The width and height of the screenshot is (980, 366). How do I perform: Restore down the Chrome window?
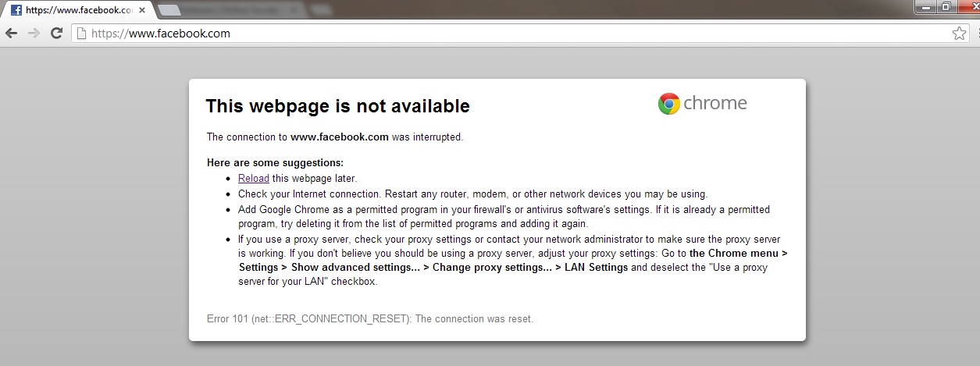point(945,6)
